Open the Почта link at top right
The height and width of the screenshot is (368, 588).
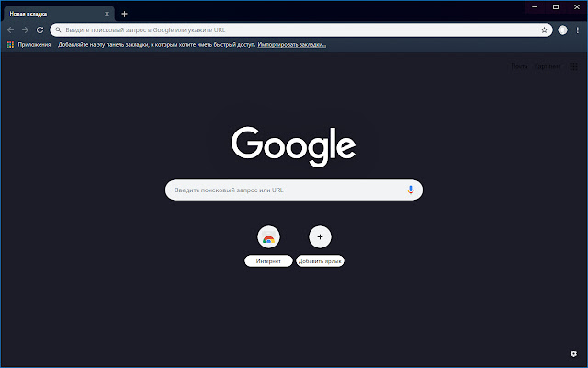[x=519, y=66]
